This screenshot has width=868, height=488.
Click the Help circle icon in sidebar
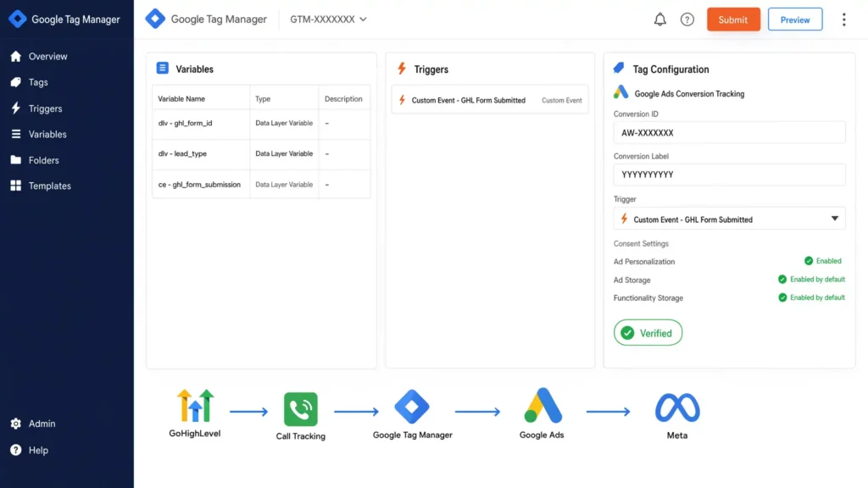coord(15,450)
